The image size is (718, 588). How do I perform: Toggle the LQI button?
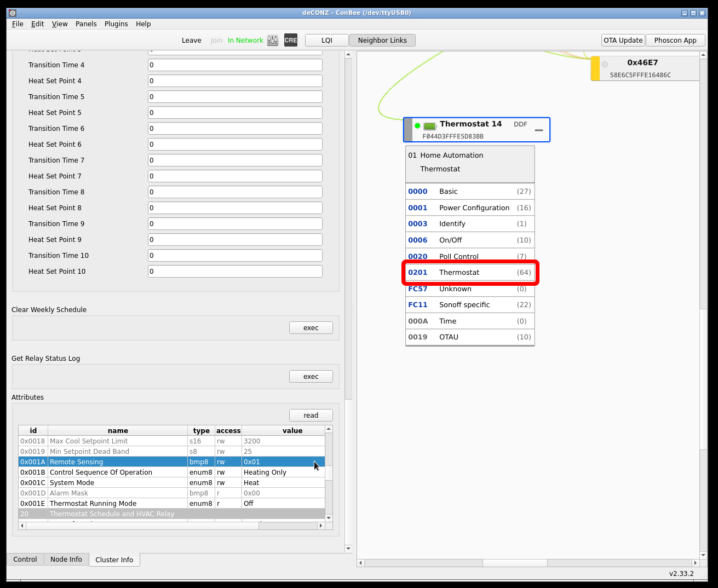[327, 40]
